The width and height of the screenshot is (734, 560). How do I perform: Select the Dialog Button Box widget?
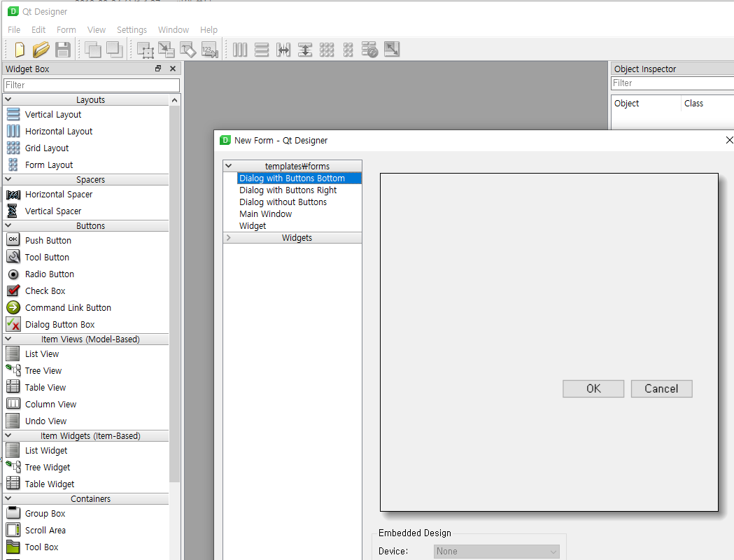(59, 324)
